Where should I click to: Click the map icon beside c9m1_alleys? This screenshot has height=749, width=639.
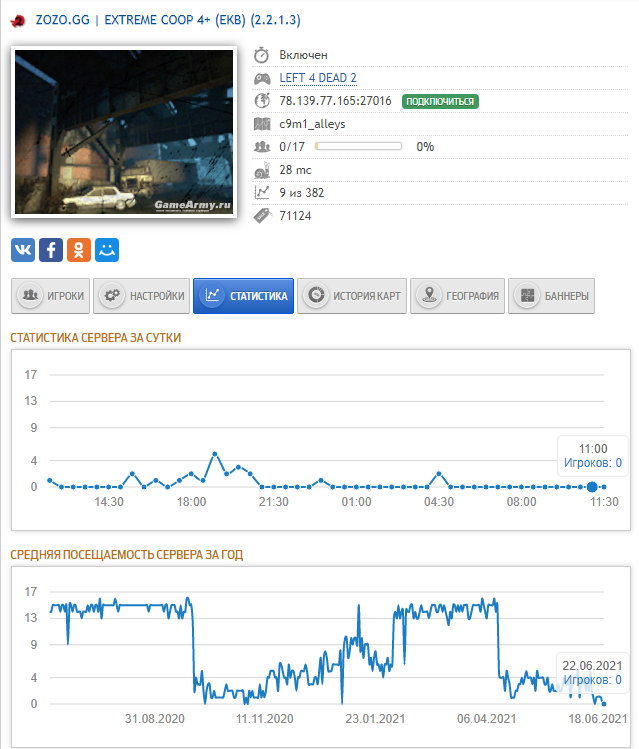click(x=262, y=124)
